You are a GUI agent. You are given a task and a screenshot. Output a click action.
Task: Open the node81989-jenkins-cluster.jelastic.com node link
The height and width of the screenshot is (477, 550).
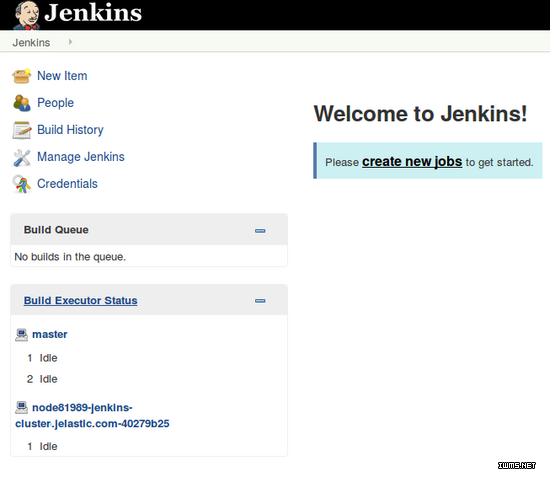click(92, 416)
